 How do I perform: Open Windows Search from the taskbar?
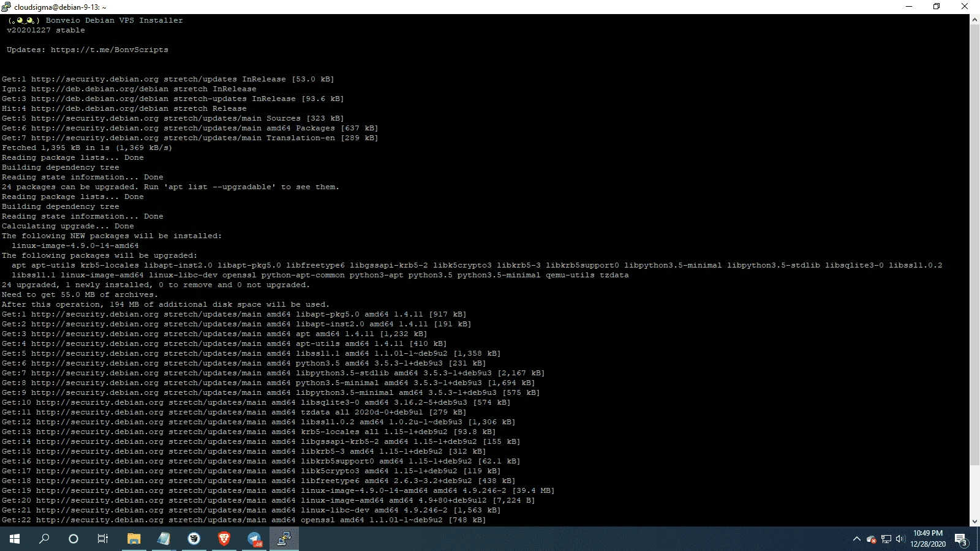pos(44,539)
